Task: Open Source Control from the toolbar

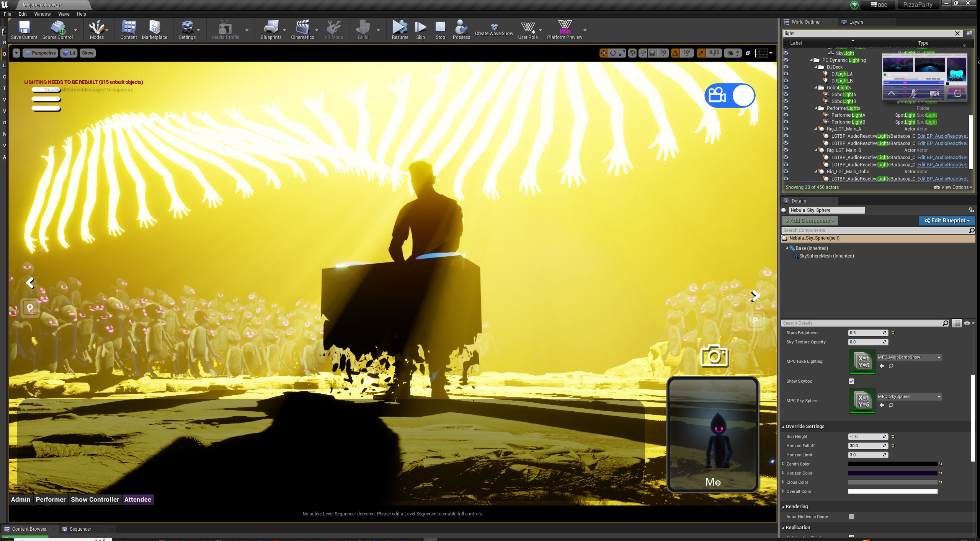Action: point(57,30)
